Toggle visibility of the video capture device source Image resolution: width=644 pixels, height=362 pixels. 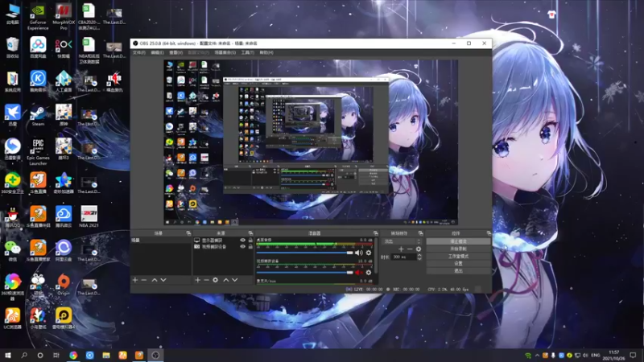coord(242,247)
